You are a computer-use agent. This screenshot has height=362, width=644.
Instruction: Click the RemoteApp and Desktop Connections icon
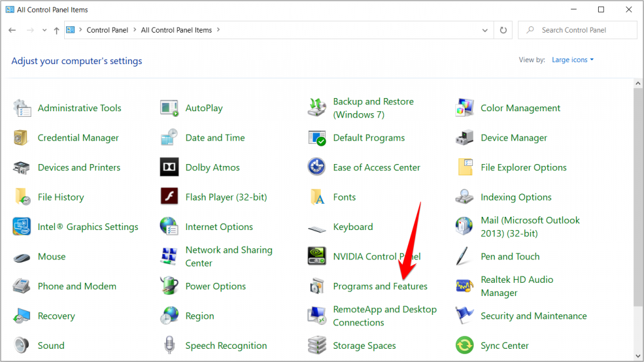[x=317, y=315]
